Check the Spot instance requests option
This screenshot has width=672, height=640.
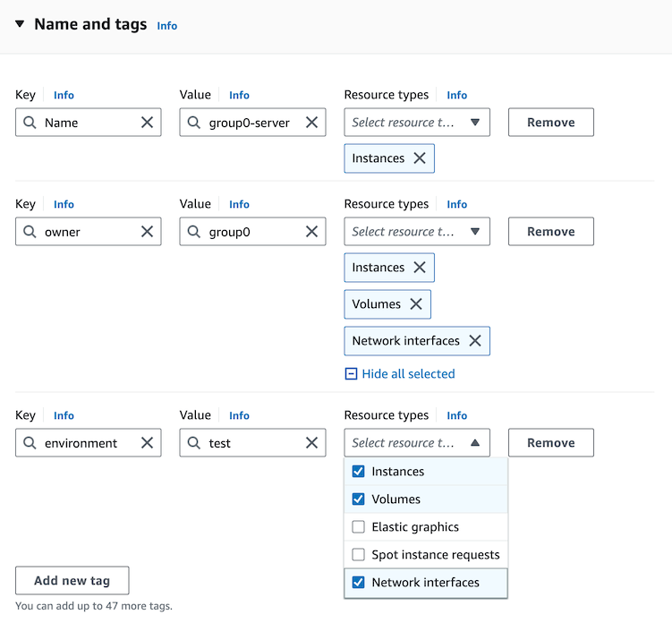coord(359,555)
